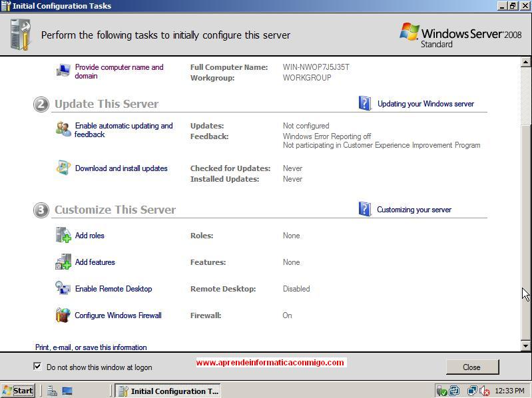This screenshot has width=532, height=398.
Task: Click the network connection tray icon
Action: coord(472,391)
